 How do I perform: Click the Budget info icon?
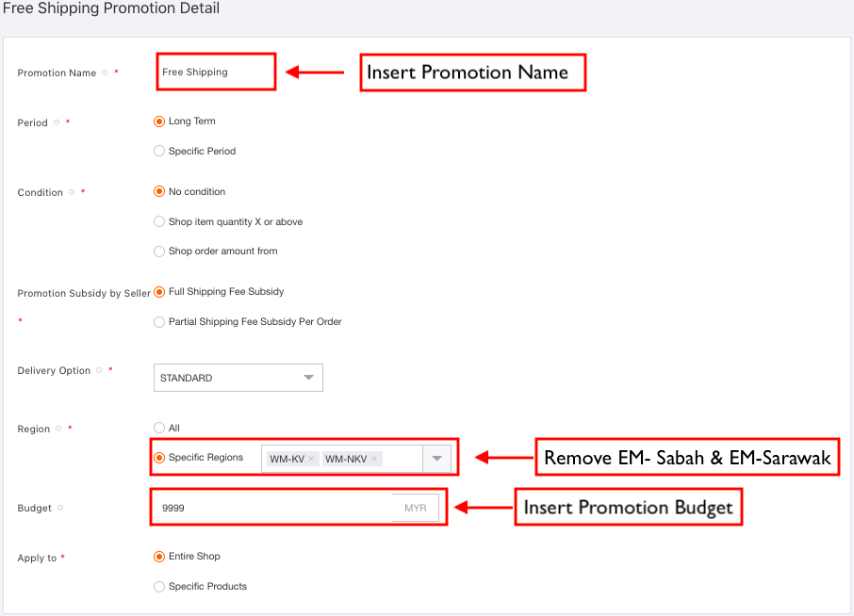(60, 508)
